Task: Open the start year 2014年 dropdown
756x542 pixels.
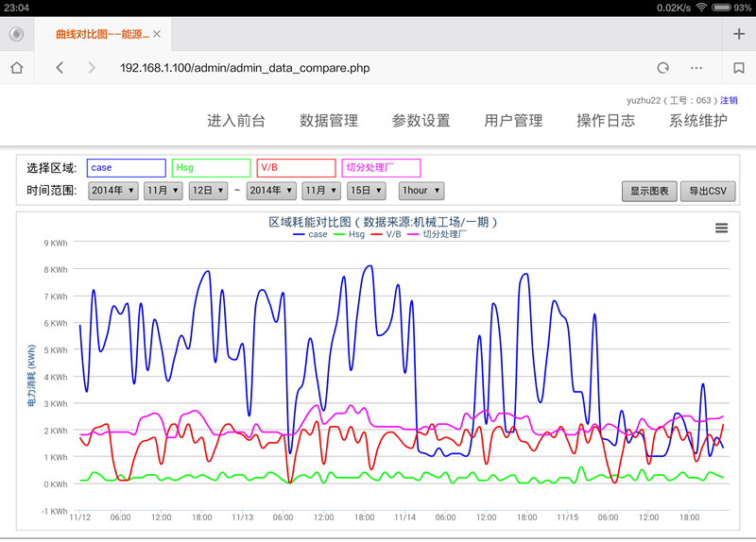Action: coord(112,190)
